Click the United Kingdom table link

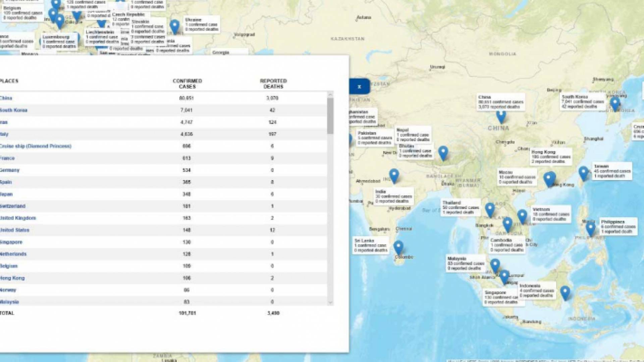coord(18,218)
